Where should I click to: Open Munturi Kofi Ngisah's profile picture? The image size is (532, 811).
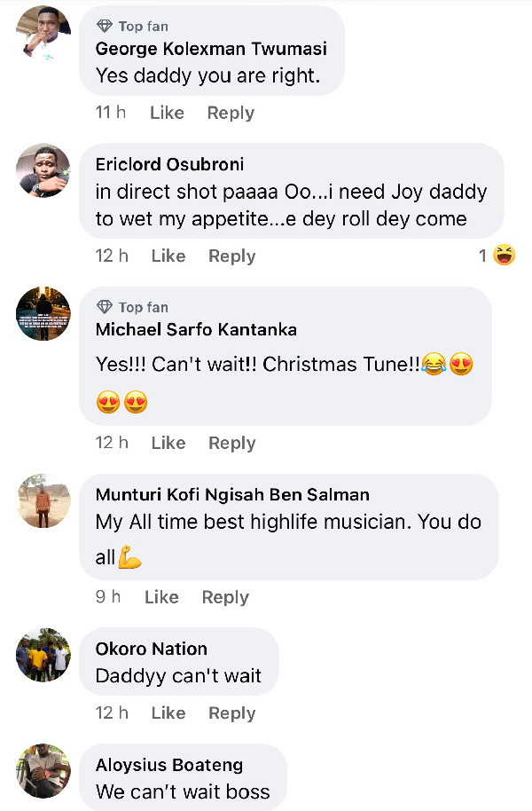pos(43,500)
